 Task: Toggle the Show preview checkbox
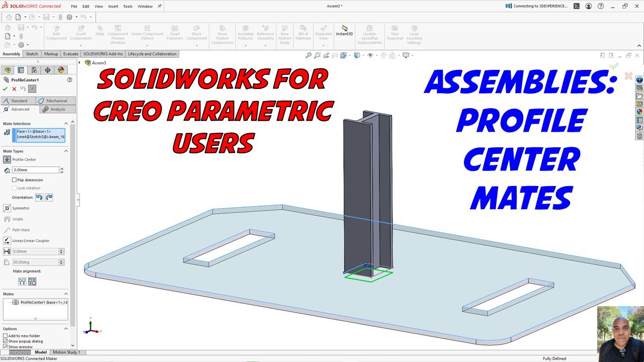pyautogui.click(x=6, y=347)
